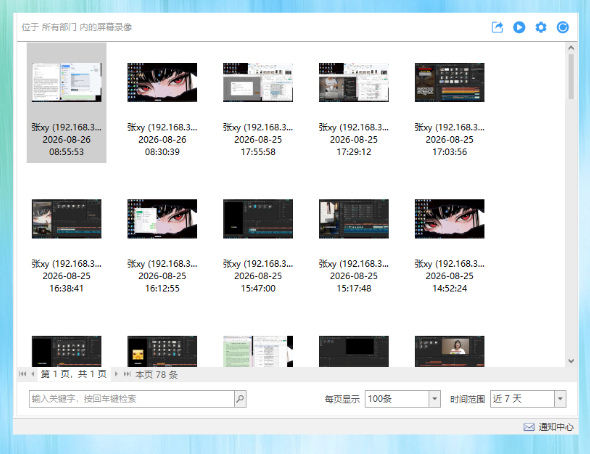Select recording from 2026-08-25 17:03:56

(449, 103)
